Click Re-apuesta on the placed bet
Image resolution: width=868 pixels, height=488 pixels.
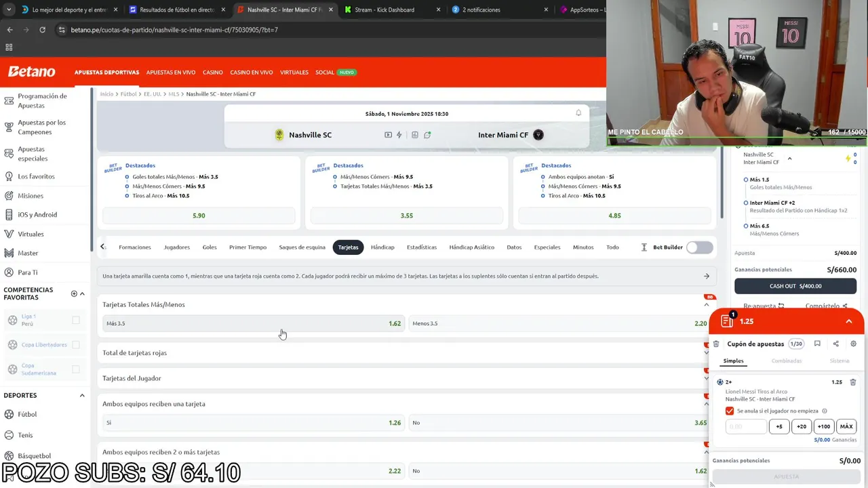coord(764,306)
